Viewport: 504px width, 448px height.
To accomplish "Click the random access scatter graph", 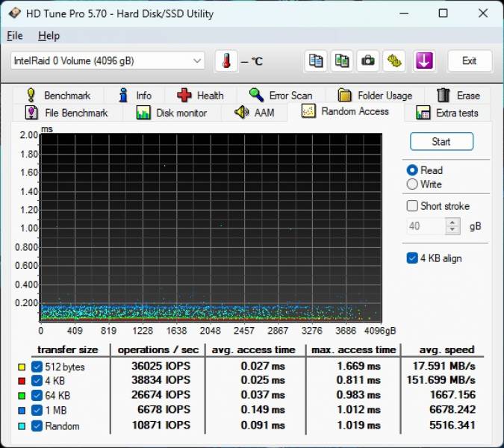I will point(211,228).
